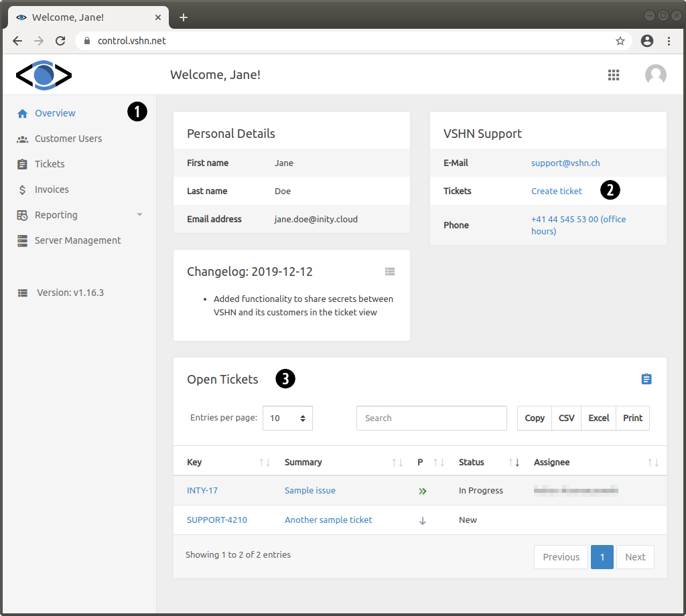Click the Server Management rack icon

[x=22, y=240]
